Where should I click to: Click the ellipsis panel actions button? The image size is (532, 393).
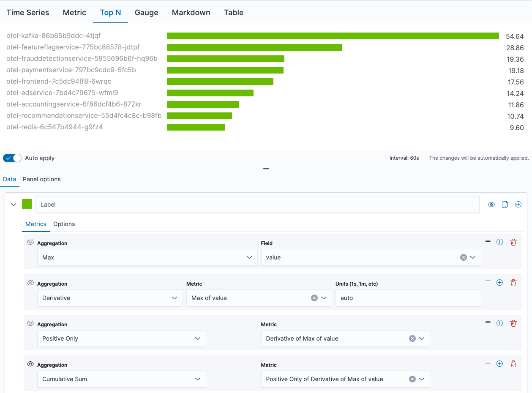click(x=266, y=168)
